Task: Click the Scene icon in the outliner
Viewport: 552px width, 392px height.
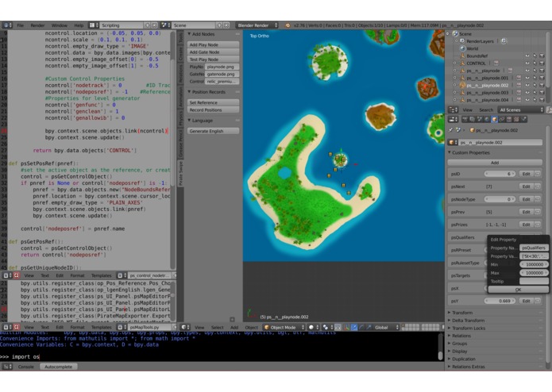Action: (455, 34)
